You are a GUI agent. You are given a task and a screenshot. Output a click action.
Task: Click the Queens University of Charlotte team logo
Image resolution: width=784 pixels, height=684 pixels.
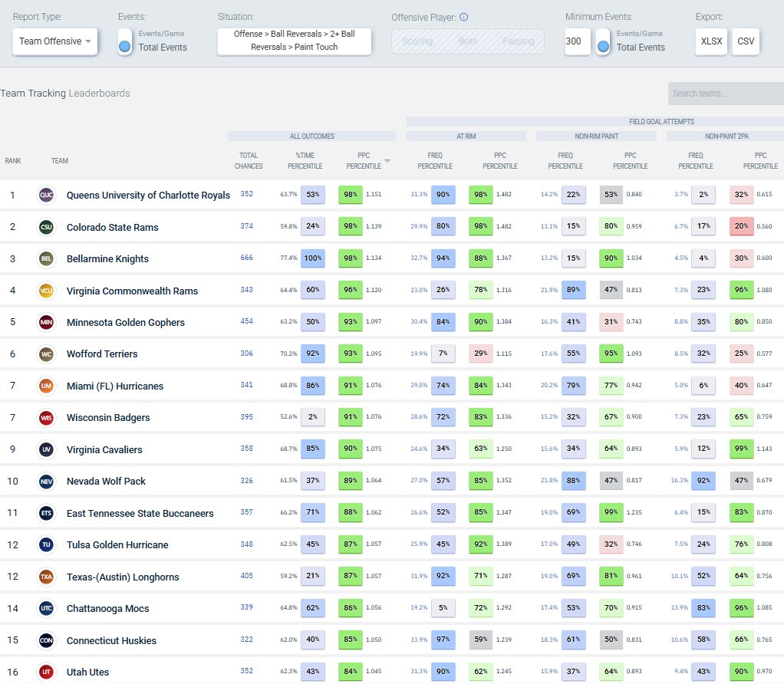pos(47,195)
